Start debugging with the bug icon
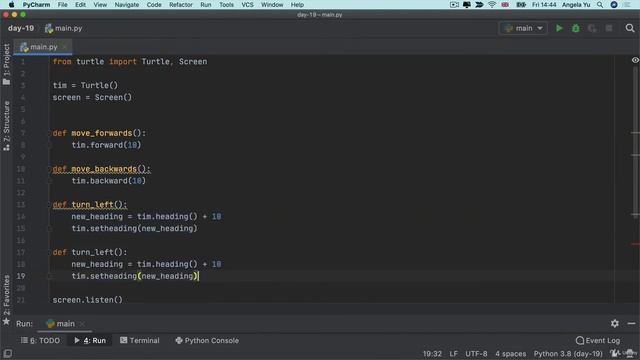This screenshot has height=360, width=640. click(x=576, y=28)
